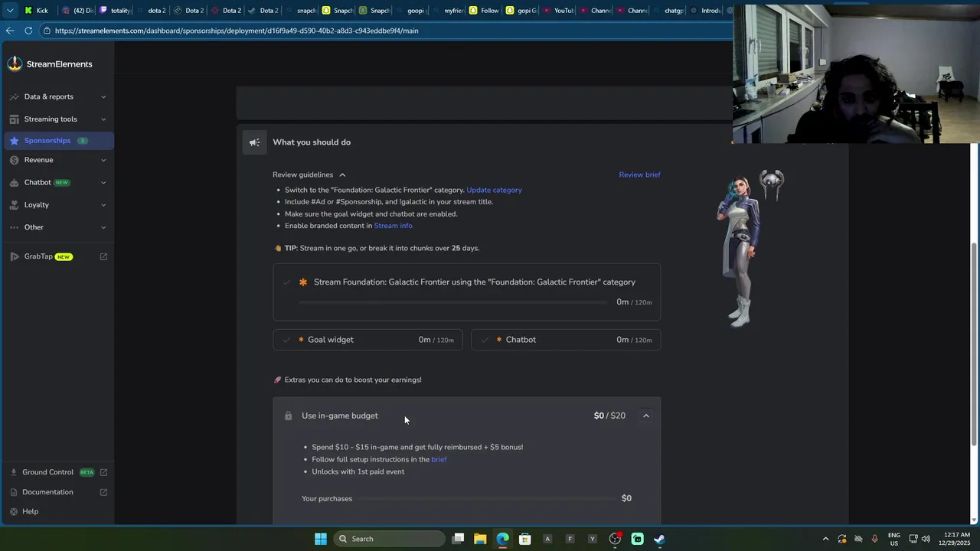
Task: Select Sponsorships in sidebar
Action: pyautogui.click(x=57, y=141)
